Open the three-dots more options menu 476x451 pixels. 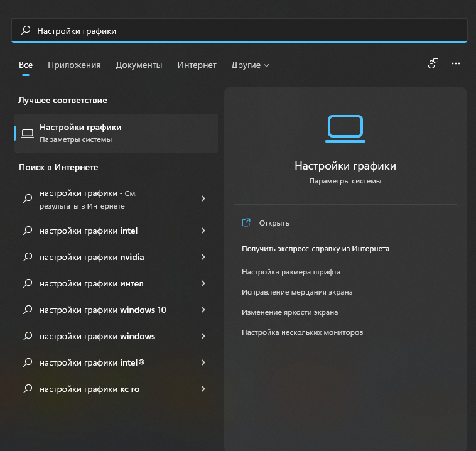(456, 63)
